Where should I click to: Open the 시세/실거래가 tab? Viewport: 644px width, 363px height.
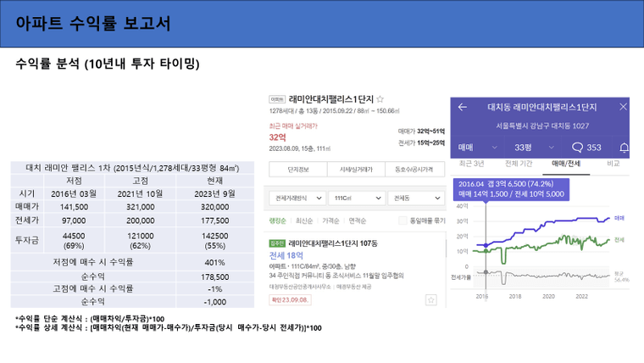(x=356, y=170)
